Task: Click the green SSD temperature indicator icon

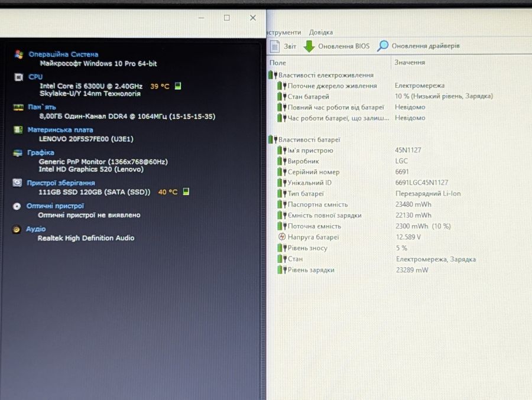Action: point(186,191)
